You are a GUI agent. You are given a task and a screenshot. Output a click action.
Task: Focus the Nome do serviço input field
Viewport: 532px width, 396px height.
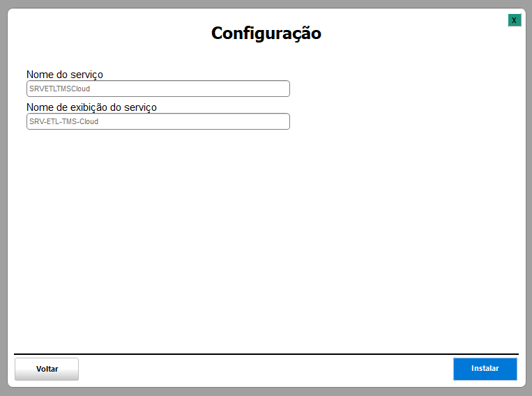[x=158, y=89]
